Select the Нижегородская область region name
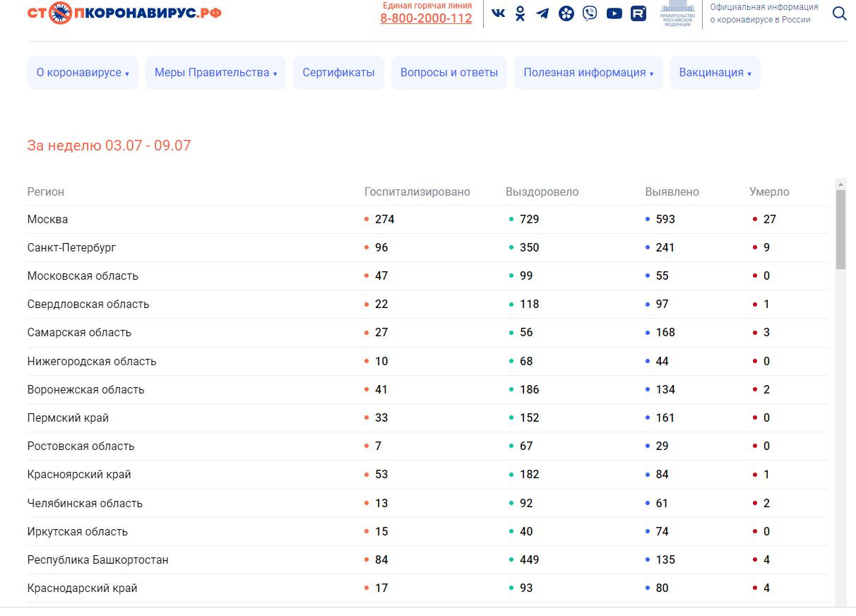 [x=92, y=362]
